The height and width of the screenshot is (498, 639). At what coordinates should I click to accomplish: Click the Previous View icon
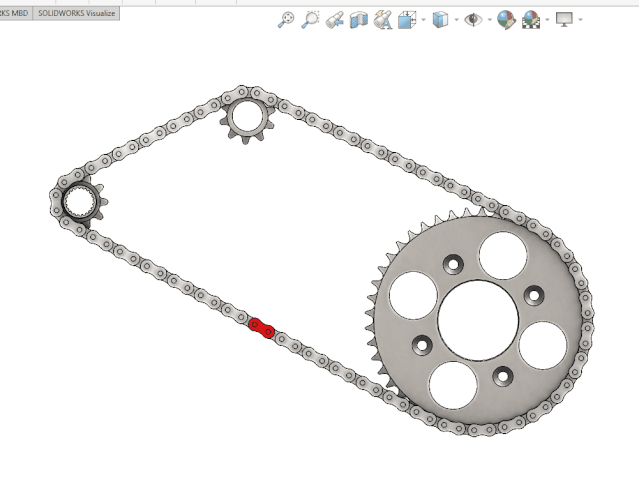pos(335,20)
